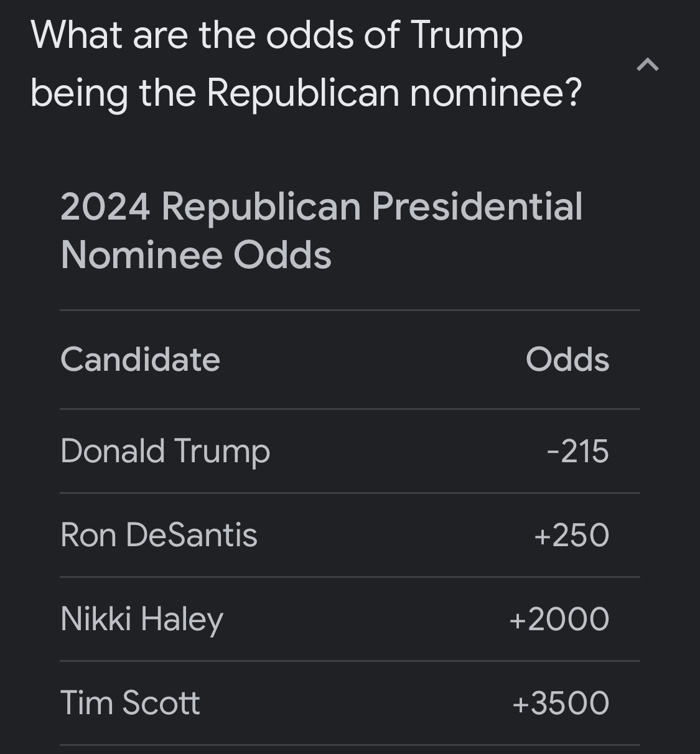Click the +2000 odds value

coord(559,620)
